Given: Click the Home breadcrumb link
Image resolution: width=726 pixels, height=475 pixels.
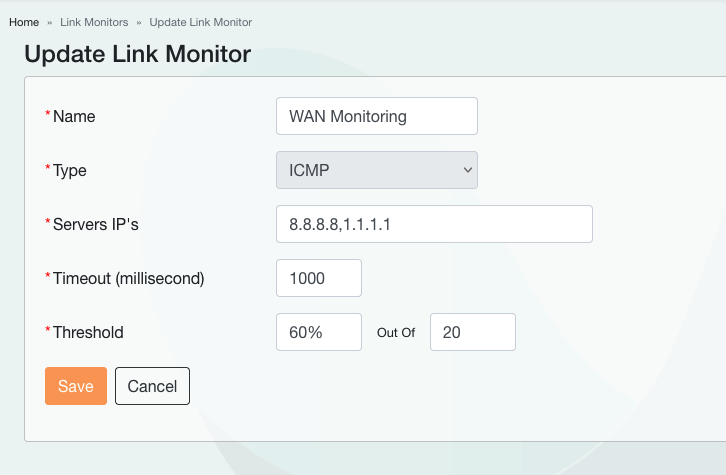Looking at the screenshot, I should click(24, 22).
